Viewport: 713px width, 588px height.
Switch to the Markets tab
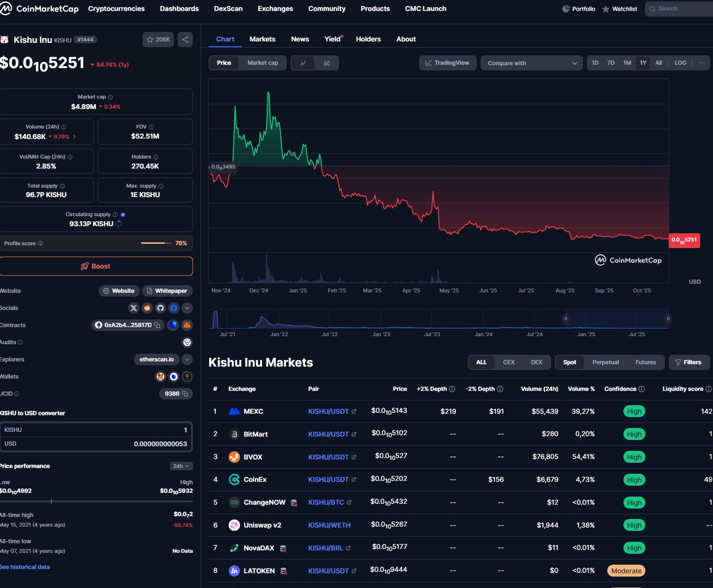click(x=262, y=39)
